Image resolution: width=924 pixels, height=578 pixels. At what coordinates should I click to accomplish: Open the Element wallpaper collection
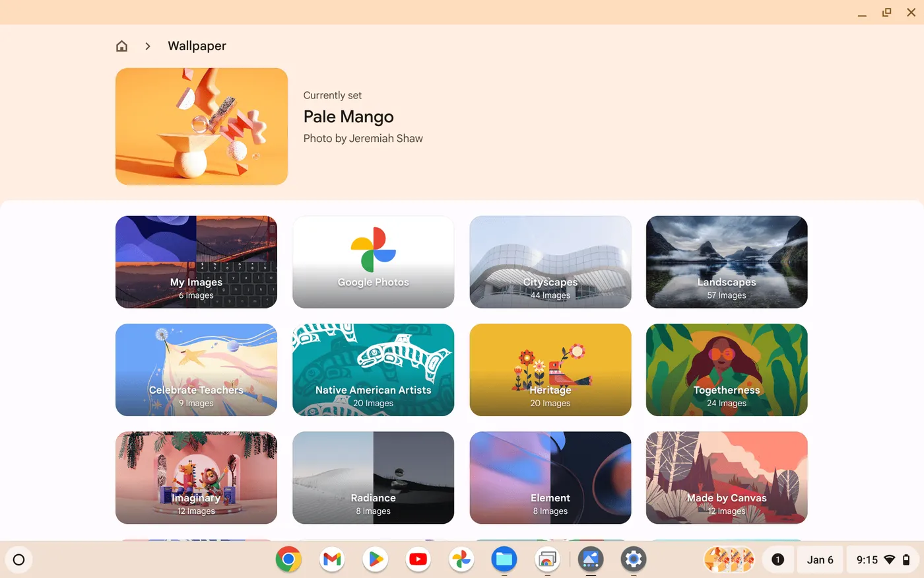coord(550,478)
